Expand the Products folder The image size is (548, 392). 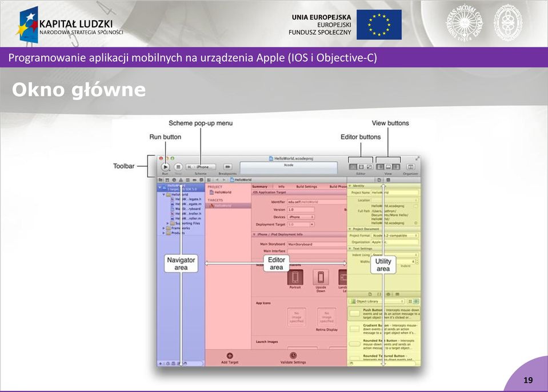point(163,233)
